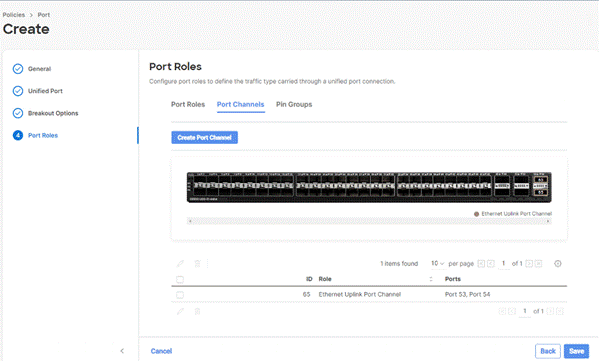
Task: Open the Policies breadcrumb link
Action: (14, 15)
